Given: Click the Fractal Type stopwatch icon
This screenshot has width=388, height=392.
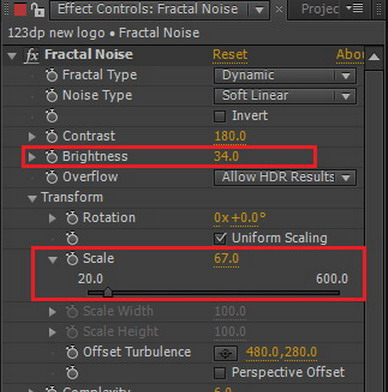Looking at the screenshot, I should point(52,75).
